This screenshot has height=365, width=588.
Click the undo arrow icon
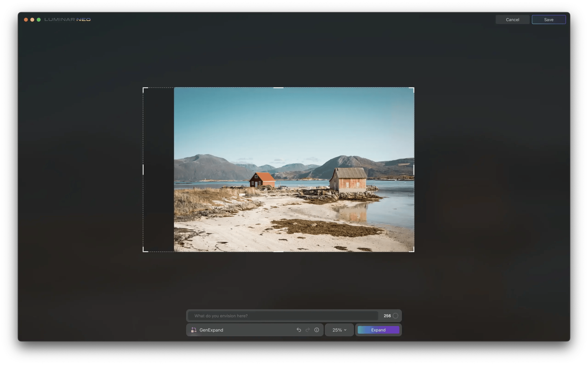tap(299, 330)
